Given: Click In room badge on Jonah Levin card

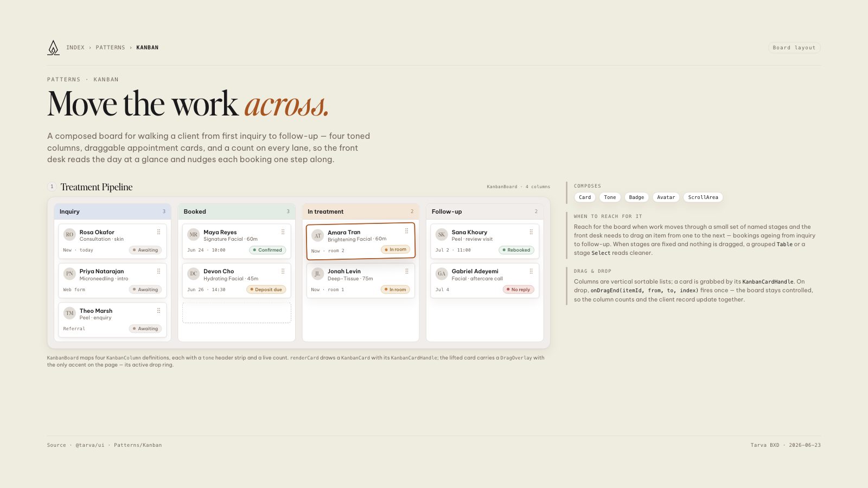Looking at the screenshot, I should pyautogui.click(x=395, y=290).
